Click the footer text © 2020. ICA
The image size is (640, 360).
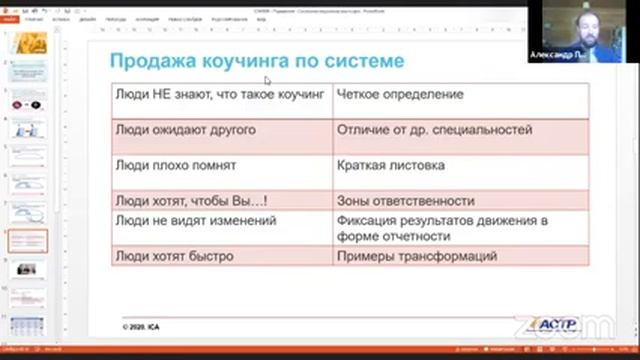(x=141, y=327)
